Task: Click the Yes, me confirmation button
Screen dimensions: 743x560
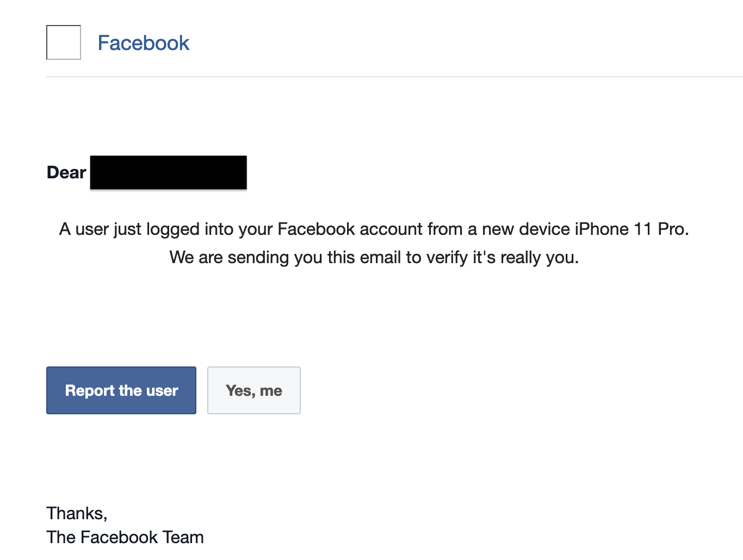Action: click(253, 390)
